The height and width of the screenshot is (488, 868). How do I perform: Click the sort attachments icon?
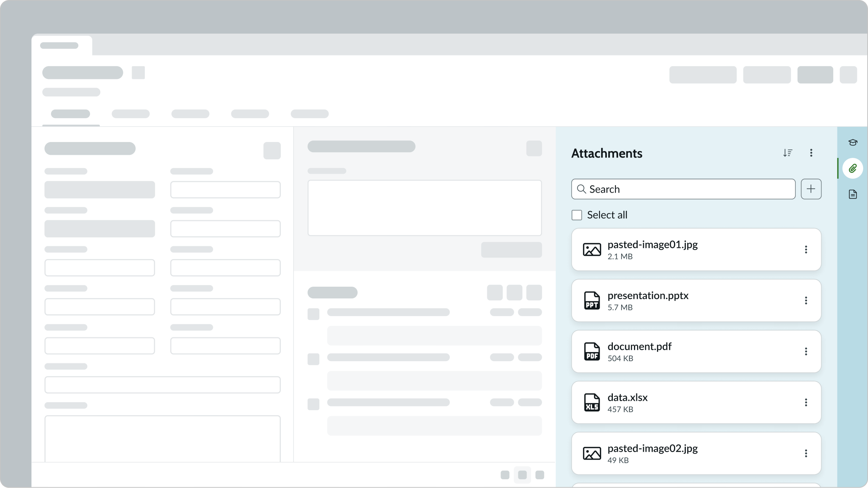coord(787,153)
